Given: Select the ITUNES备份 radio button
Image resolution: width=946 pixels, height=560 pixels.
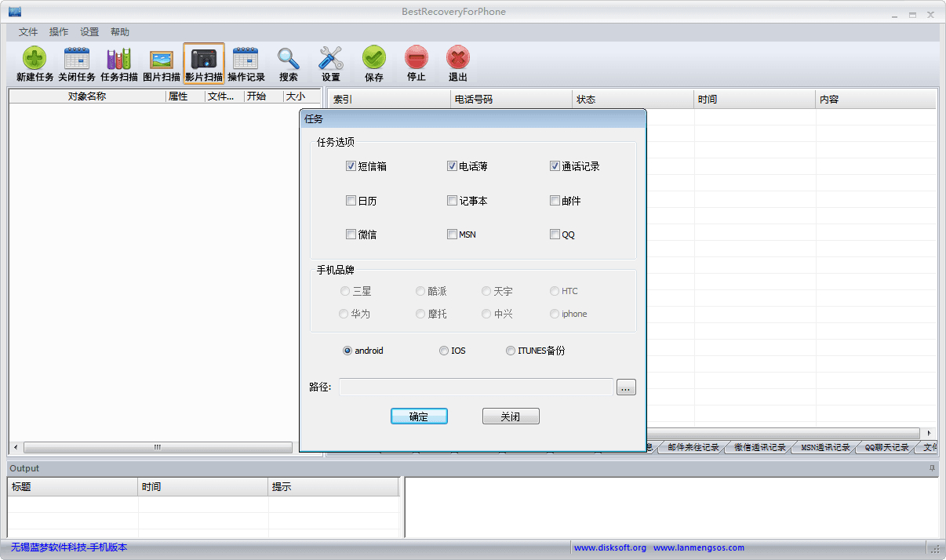Looking at the screenshot, I should pos(511,351).
